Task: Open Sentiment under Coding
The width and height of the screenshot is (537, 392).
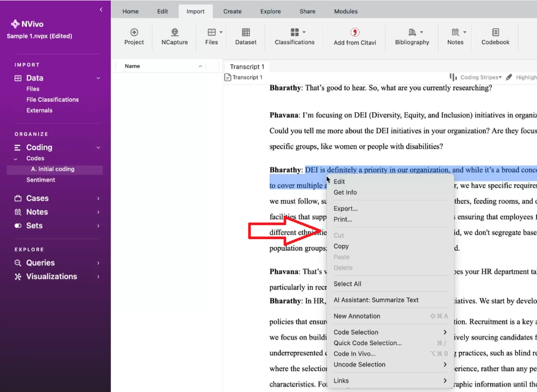Action: pyautogui.click(x=41, y=180)
